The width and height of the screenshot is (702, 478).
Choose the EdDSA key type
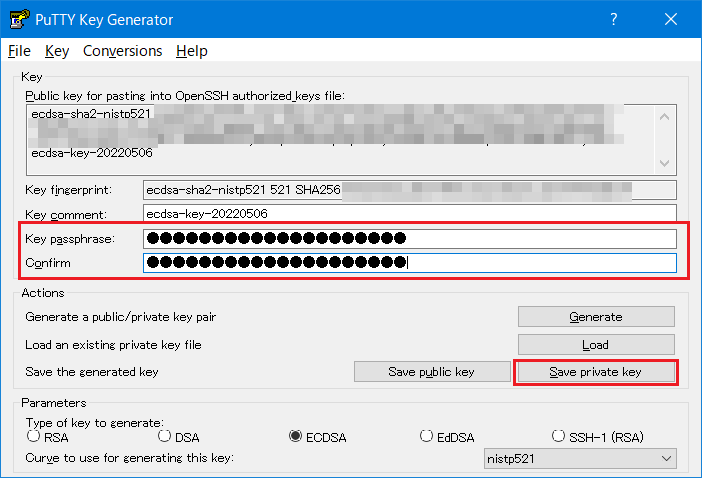click(427, 436)
